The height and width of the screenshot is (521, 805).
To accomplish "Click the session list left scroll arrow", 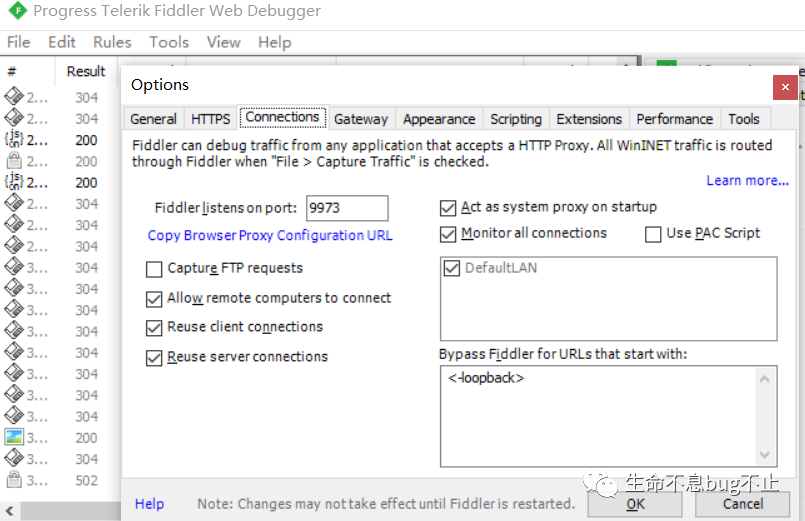I will point(9,511).
